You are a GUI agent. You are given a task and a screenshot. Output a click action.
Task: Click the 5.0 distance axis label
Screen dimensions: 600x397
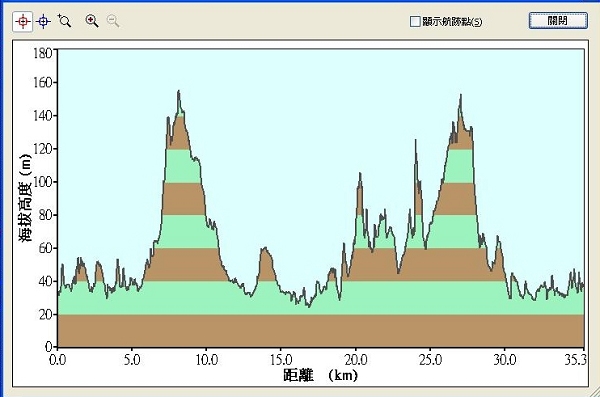pyautogui.click(x=132, y=360)
